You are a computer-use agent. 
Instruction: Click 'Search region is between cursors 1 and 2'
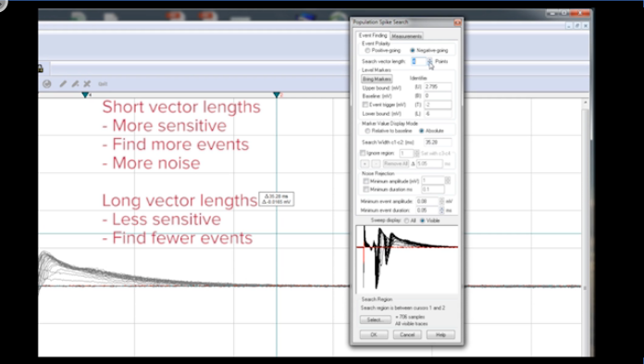coord(402,308)
